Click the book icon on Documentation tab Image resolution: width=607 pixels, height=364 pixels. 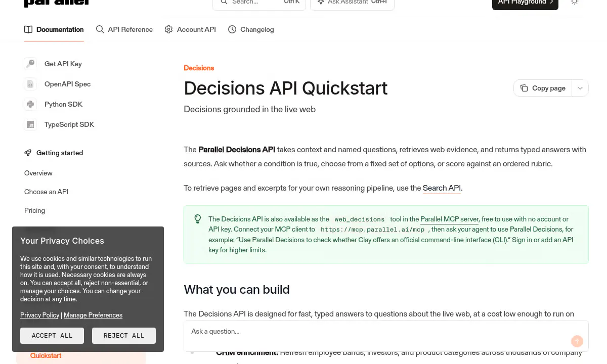coord(28,29)
